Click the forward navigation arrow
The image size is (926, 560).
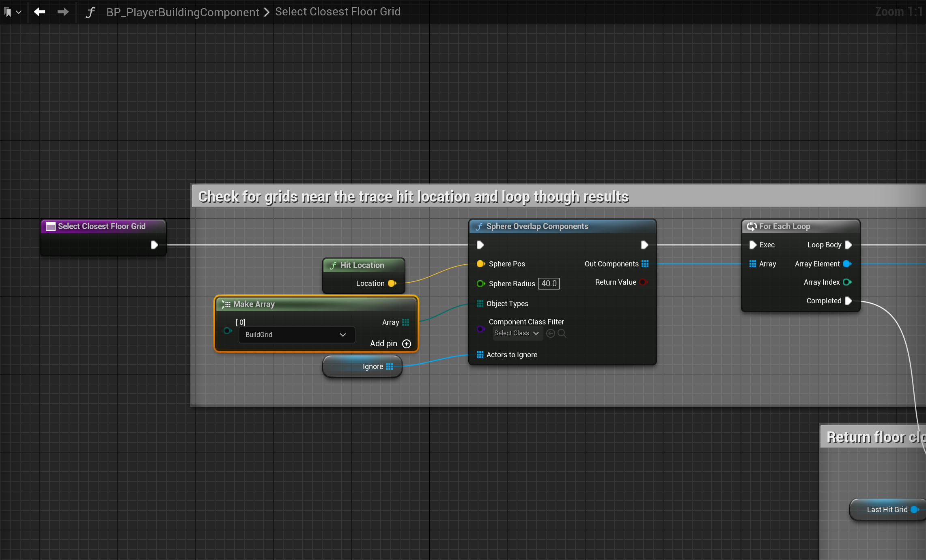coord(63,12)
